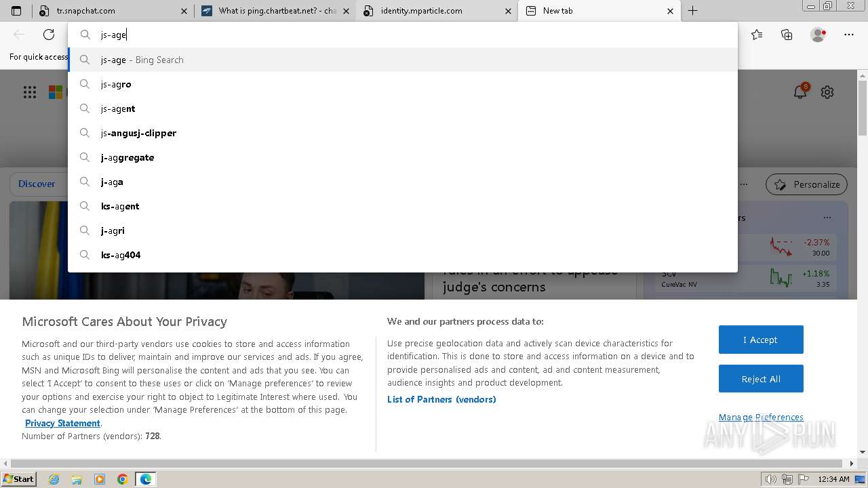Open the user profile avatar
Screen dimensions: 868x488
coord(818,35)
